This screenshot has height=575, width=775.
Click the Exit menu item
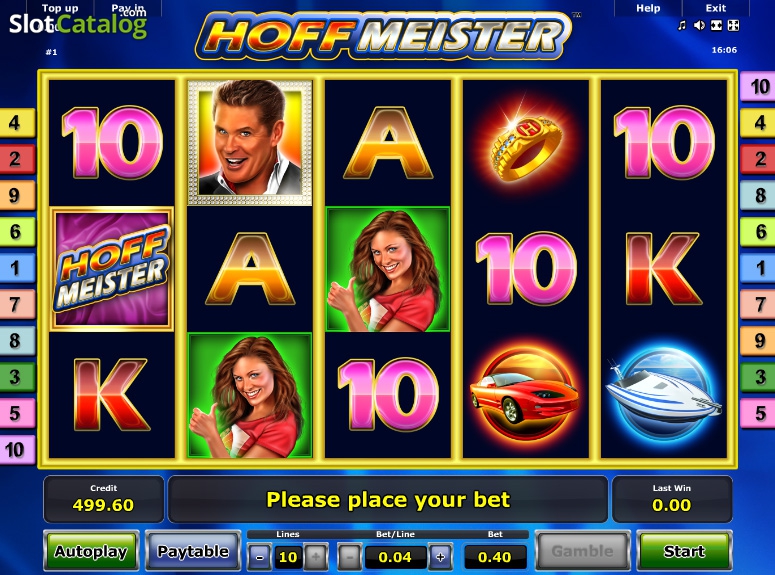(716, 8)
